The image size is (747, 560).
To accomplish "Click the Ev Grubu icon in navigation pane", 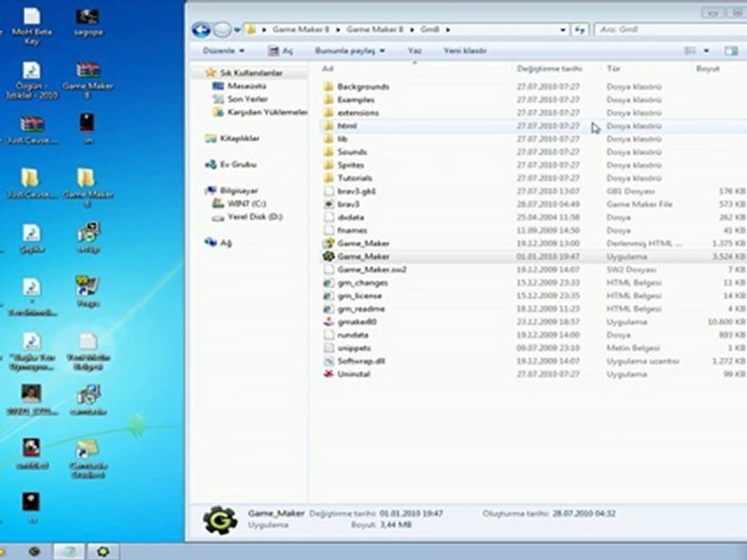I will [x=210, y=165].
